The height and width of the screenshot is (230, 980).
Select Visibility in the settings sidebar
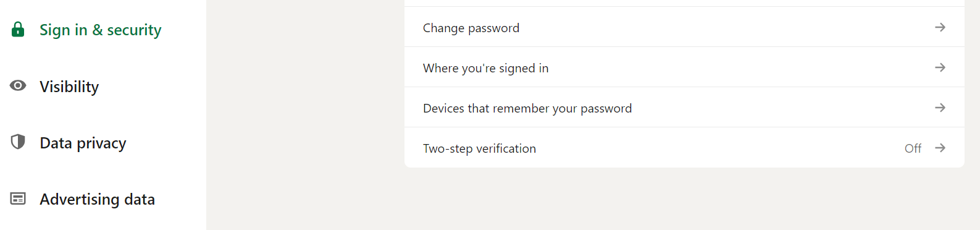(69, 87)
